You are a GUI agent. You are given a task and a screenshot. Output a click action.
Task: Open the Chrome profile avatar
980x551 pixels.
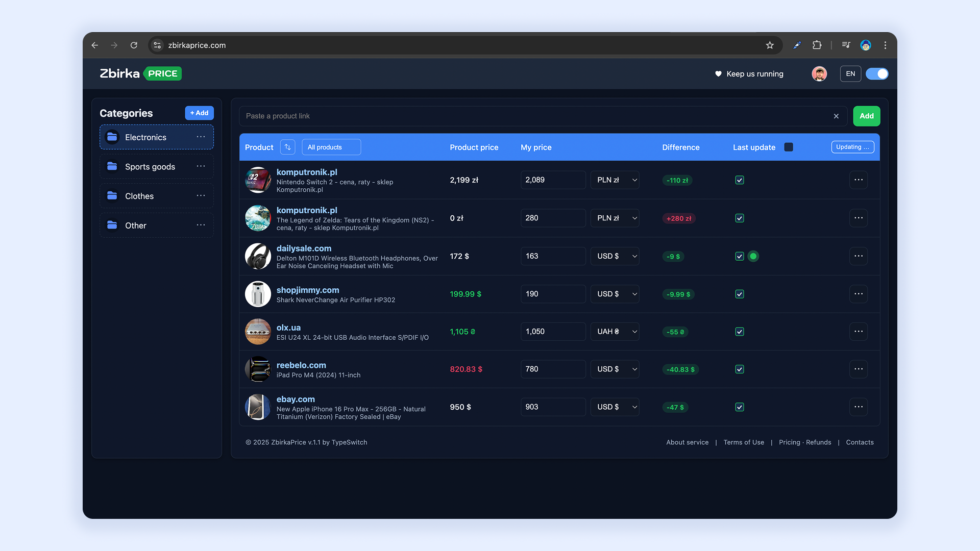866,45
